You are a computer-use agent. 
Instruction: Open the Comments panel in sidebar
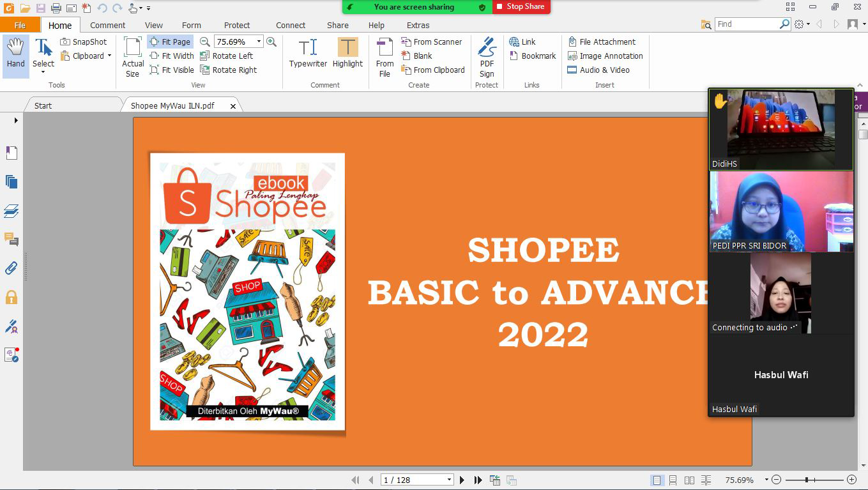coord(11,240)
